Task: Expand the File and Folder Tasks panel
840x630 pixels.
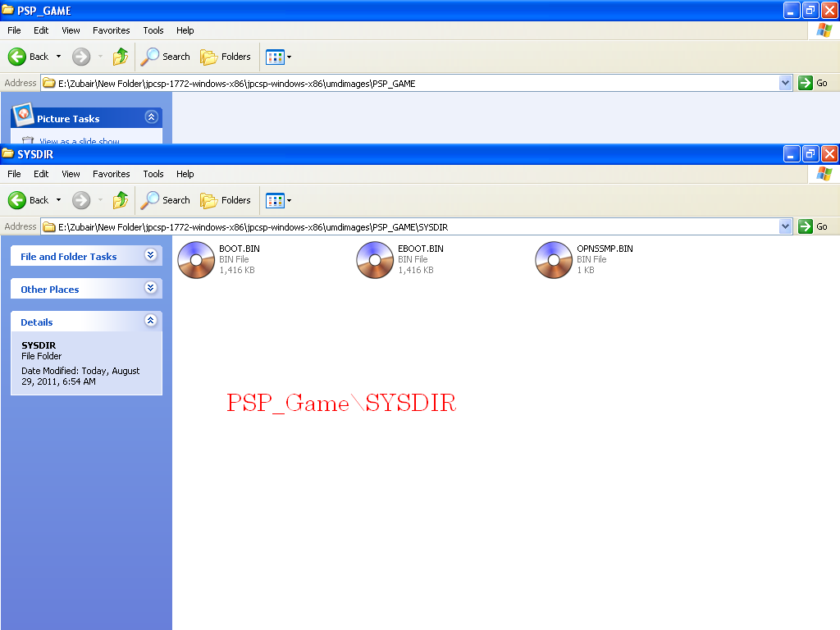Action: click(x=150, y=255)
